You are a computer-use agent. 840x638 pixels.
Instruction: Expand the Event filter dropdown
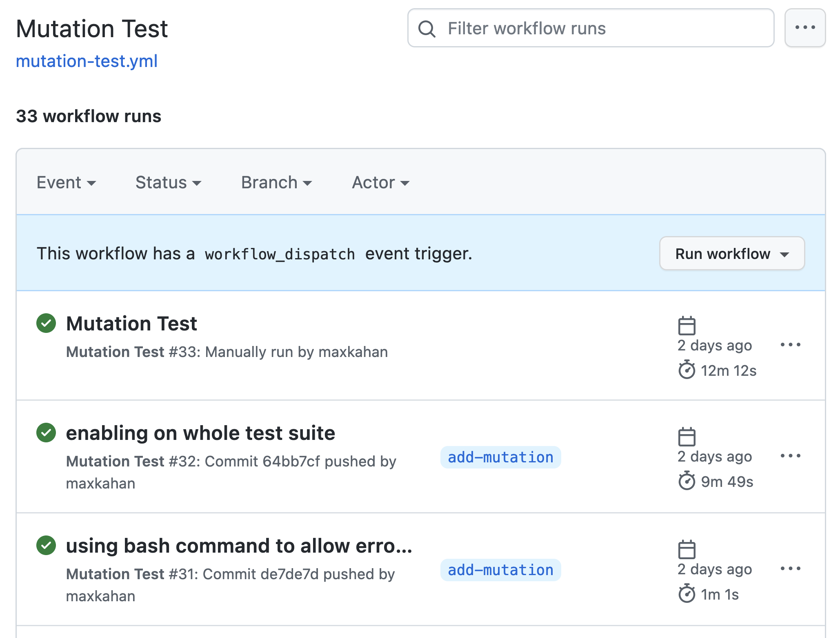(x=67, y=183)
